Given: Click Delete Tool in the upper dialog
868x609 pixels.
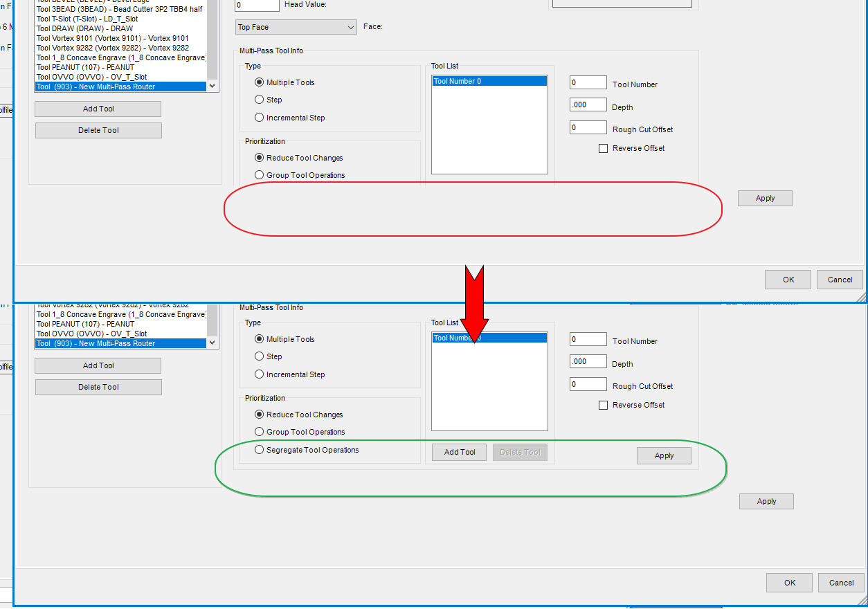Looking at the screenshot, I should click(x=98, y=130).
